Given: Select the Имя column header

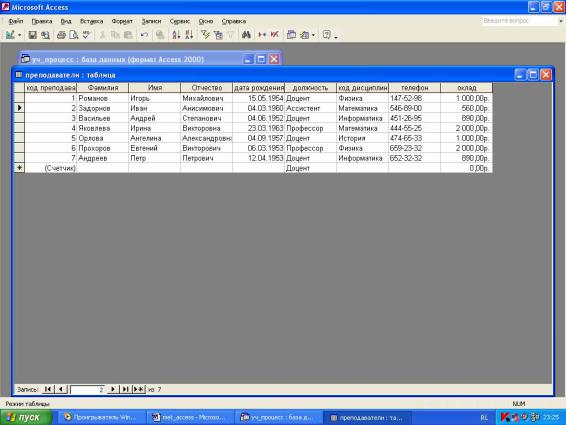Looking at the screenshot, I should (x=154, y=88).
